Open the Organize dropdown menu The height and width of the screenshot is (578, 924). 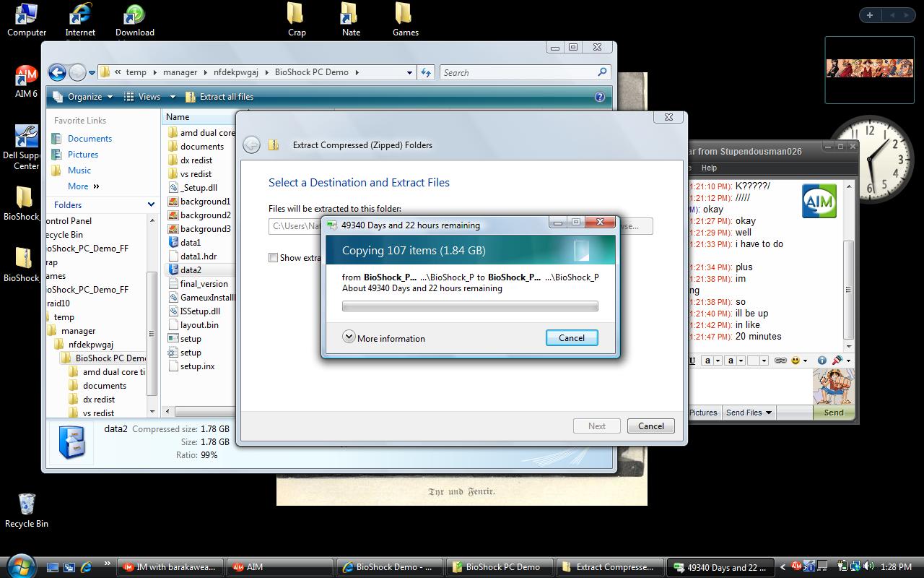point(82,97)
